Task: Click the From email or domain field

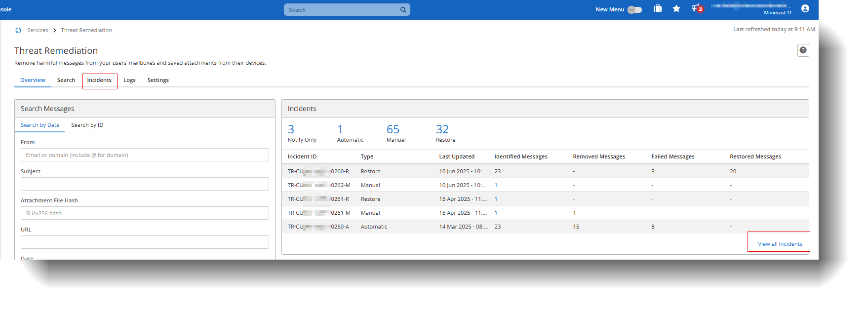Action: (x=145, y=155)
